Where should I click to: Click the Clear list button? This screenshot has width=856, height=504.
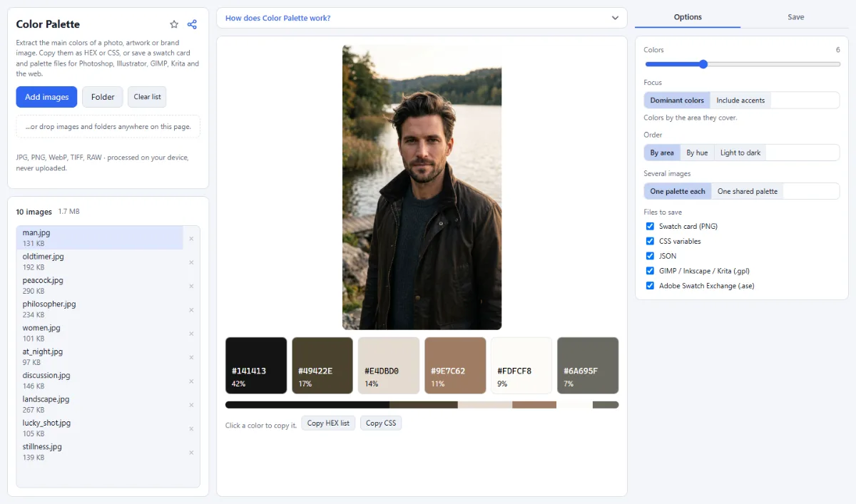point(147,97)
